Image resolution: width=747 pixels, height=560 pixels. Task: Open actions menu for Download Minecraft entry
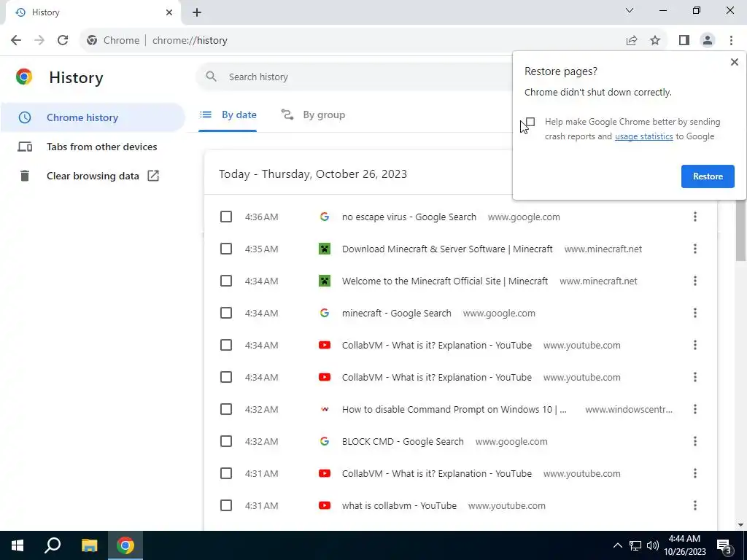pyautogui.click(x=694, y=249)
